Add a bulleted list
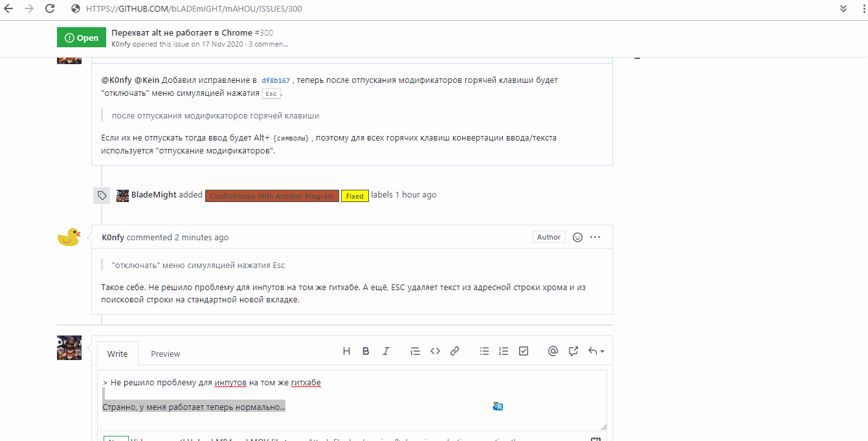Image resolution: width=868 pixels, height=441 pixels. point(484,352)
